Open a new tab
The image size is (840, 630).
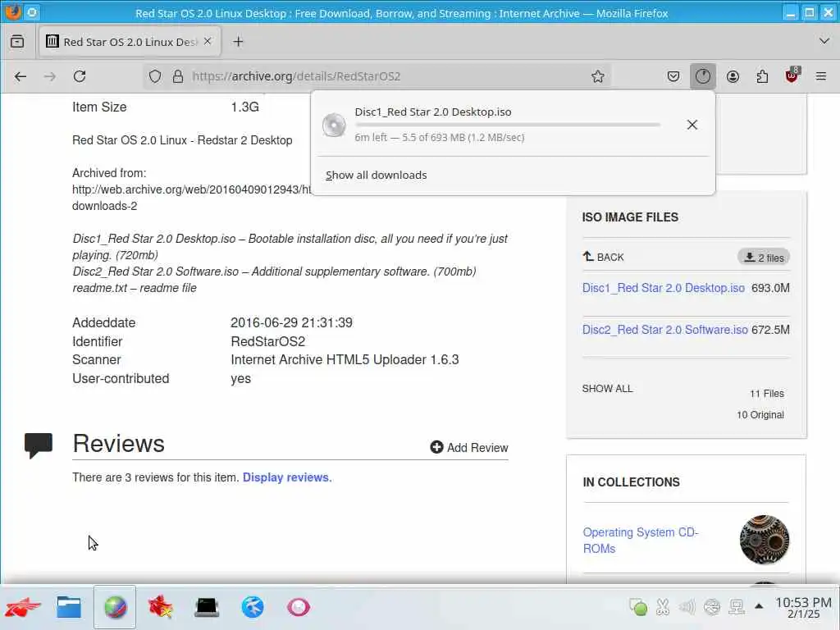coord(239,41)
